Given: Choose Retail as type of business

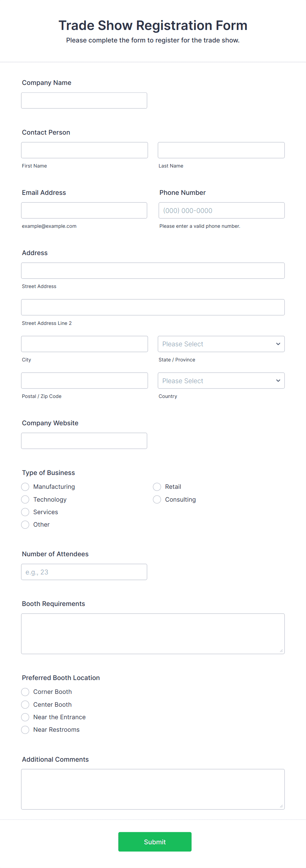Looking at the screenshot, I should (157, 487).
